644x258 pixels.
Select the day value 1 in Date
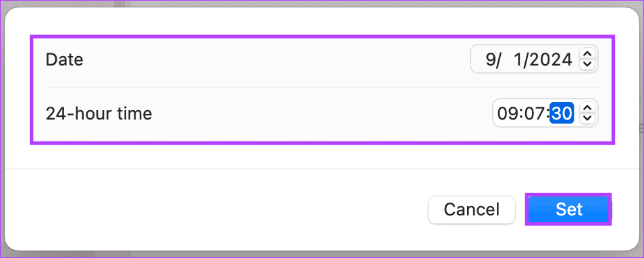pos(518,59)
